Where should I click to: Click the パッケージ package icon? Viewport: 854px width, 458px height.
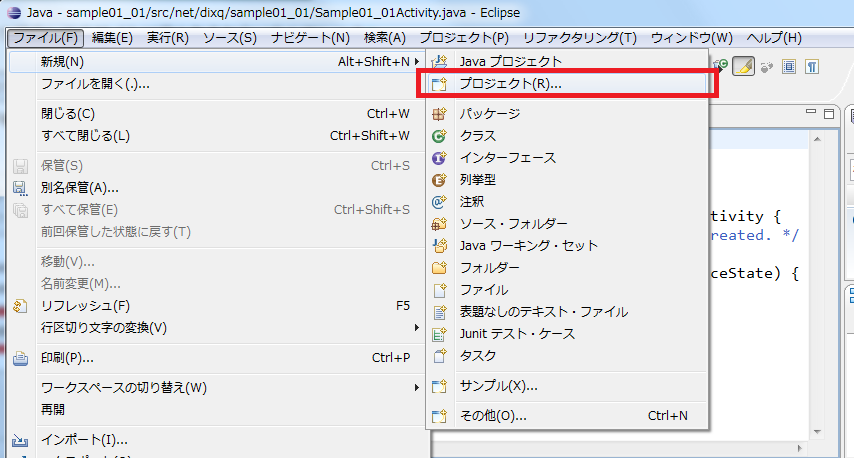click(440, 114)
